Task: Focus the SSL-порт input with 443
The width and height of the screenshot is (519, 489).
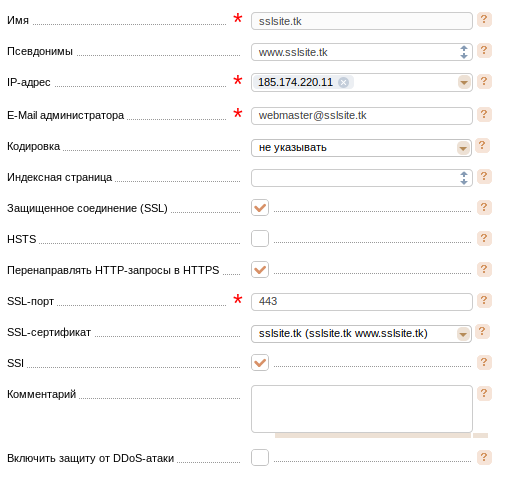Action: coord(362,302)
